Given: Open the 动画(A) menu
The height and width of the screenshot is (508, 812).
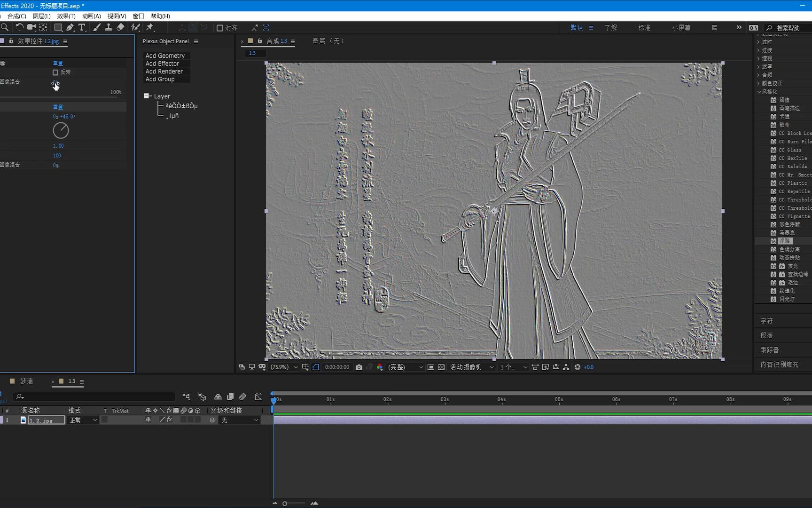Looking at the screenshot, I should (92, 16).
